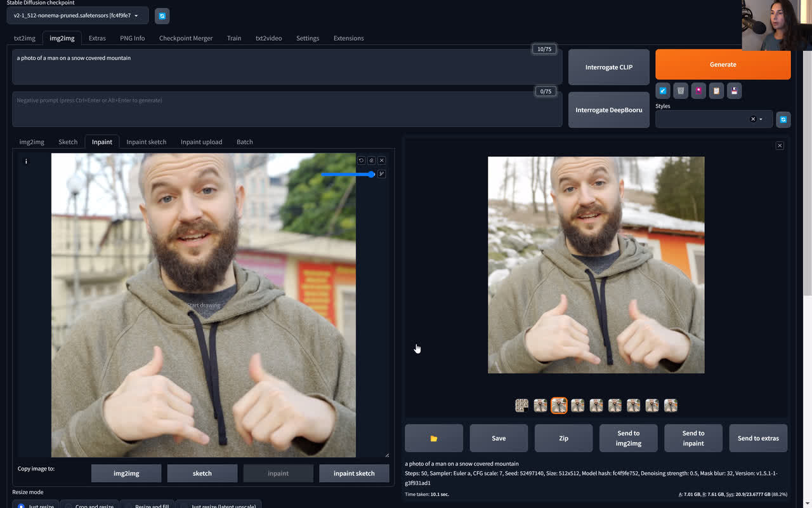Send result to inpaint

tap(693, 438)
